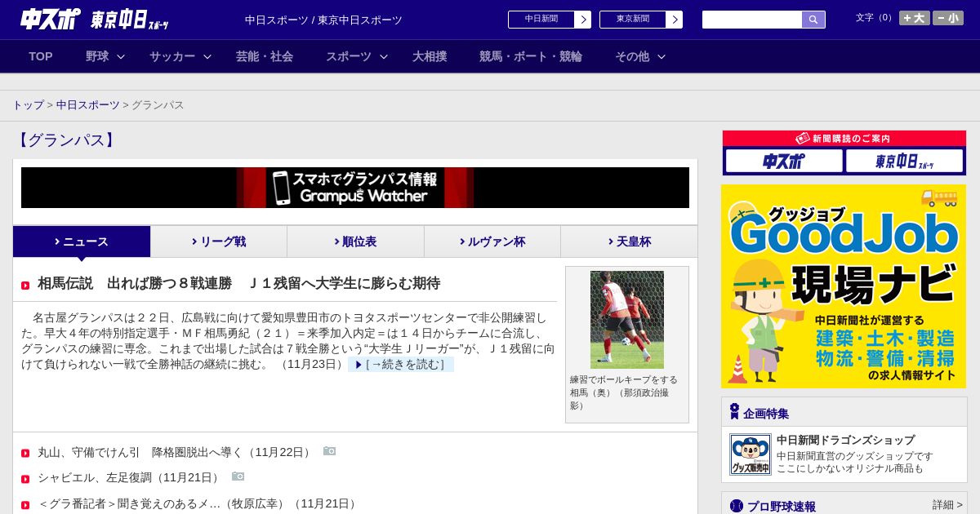Open the GoodJob 現場ナビ advertisement
Image resolution: width=980 pixels, height=514 pixels.
(844, 286)
